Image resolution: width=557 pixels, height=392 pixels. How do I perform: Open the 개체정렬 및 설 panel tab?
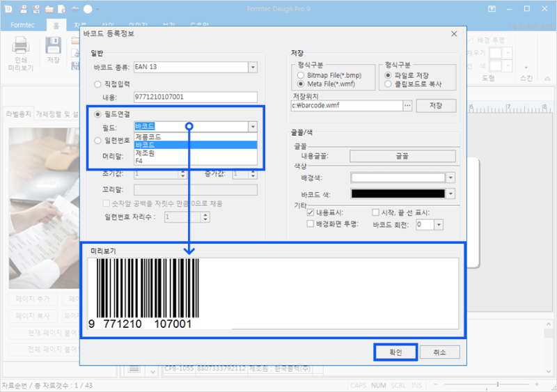57,114
